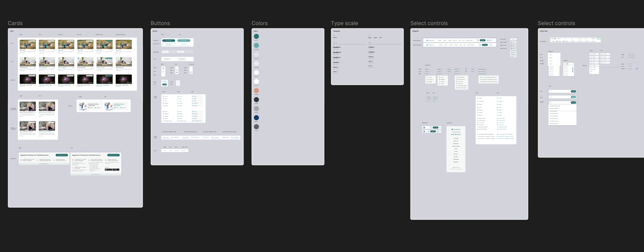Open the Profile dropdown in authorized header

(490, 40)
